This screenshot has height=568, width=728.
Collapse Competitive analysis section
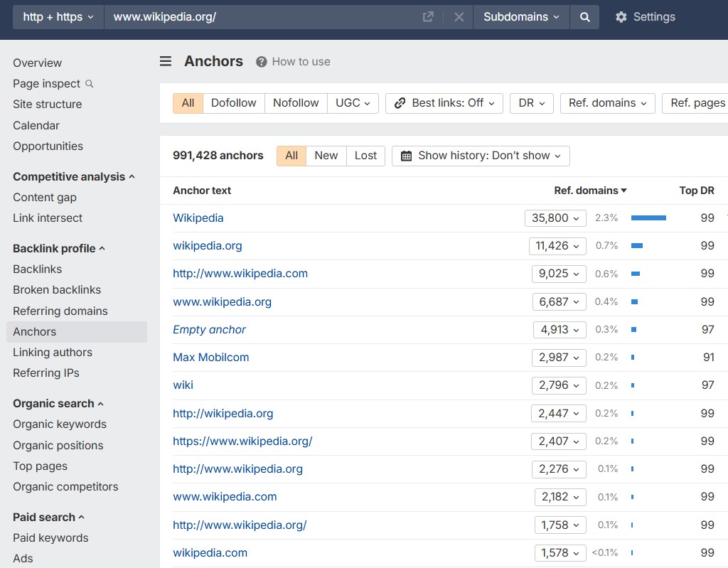[x=74, y=177]
